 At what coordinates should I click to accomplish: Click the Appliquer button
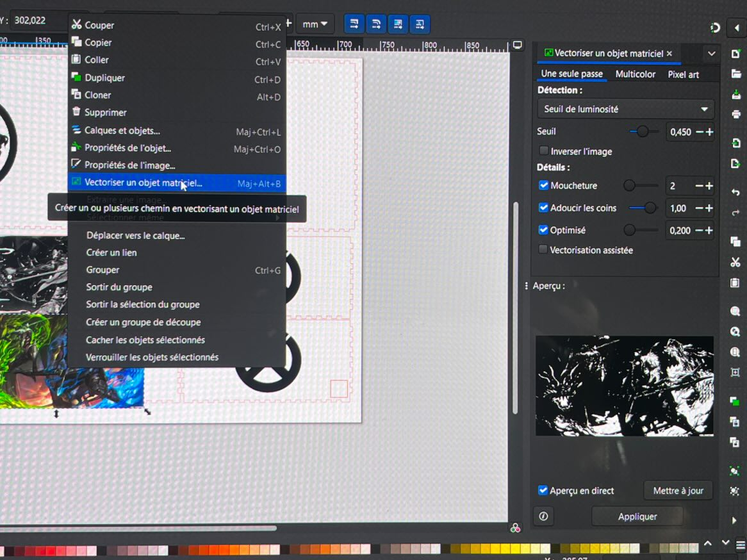637,516
